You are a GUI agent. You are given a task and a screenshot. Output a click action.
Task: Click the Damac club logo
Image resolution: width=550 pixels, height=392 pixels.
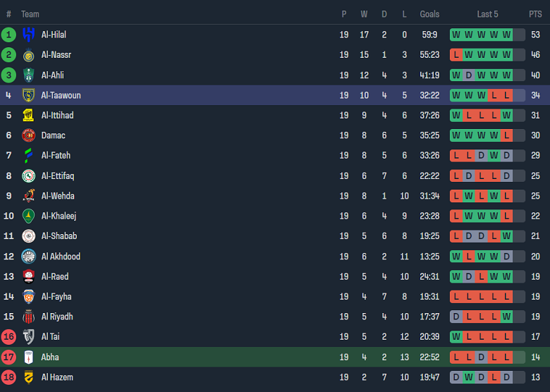coord(28,135)
